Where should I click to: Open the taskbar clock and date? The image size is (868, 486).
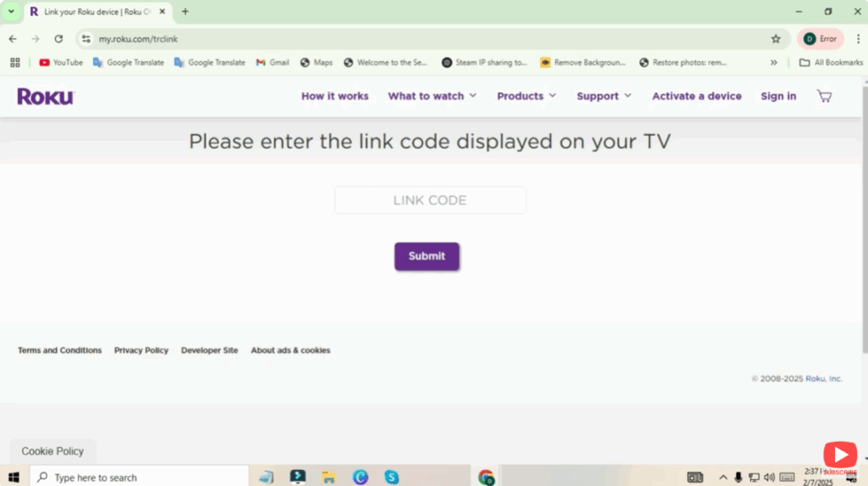(x=818, y=478)
